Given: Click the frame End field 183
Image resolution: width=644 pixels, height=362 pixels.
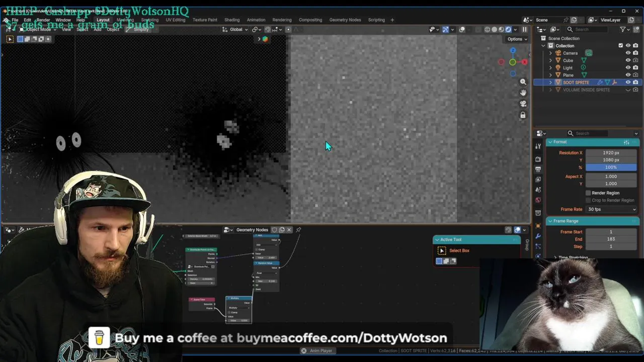Looking at the screenshot, I should pos(611,239).
